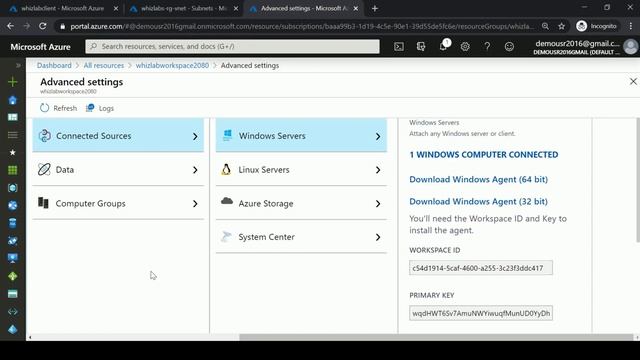Viewport: 640px width, 360px height.
Task: Open Dashboard icon in sidebar
Action: 13,117
